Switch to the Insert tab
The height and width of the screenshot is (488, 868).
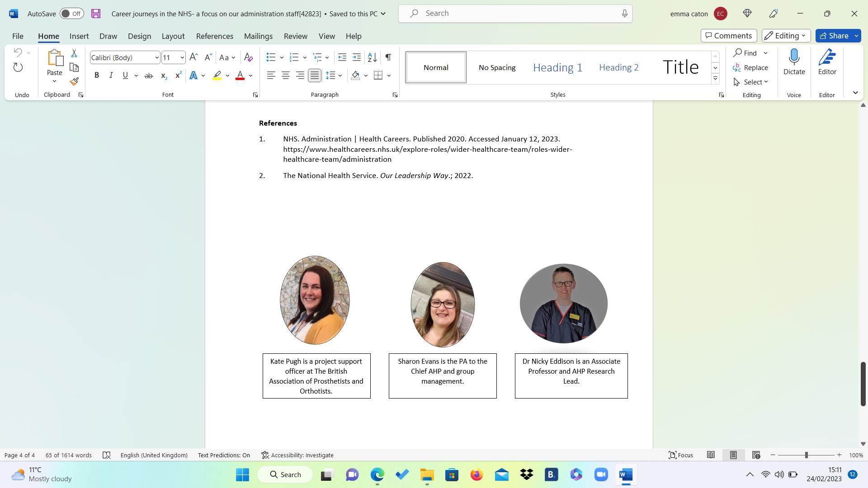coord(79,36)
